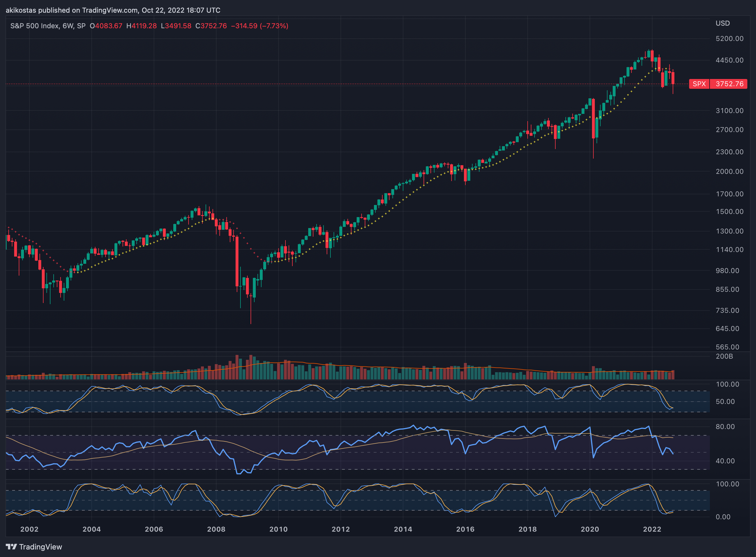Click the red SPX price tag
The width and height of the screenshot is (756, 557).
699,84
